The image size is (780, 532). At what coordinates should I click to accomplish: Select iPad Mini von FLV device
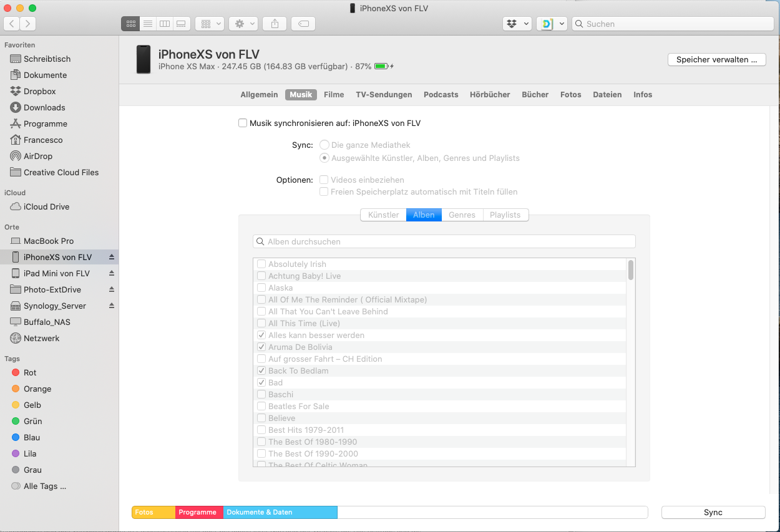click(56, 273)
